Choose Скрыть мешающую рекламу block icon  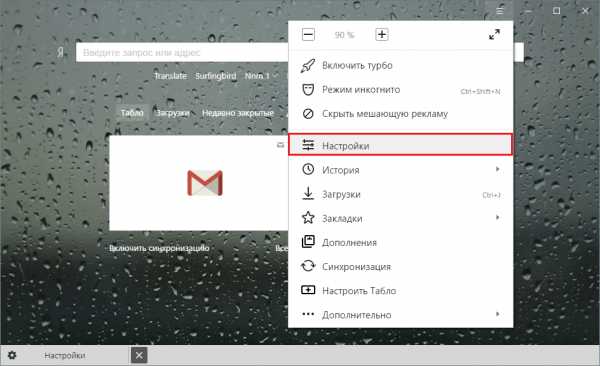[308, 114]
